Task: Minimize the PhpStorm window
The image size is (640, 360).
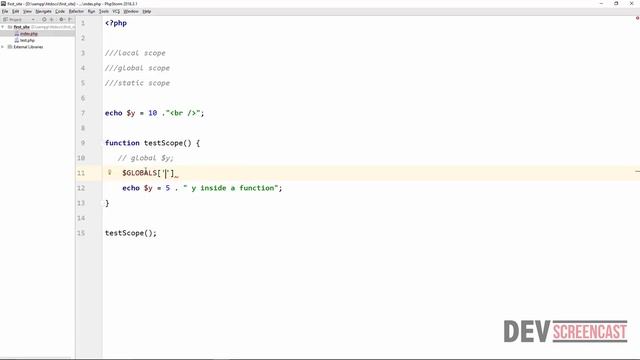Action: click(x=601, y=4)
